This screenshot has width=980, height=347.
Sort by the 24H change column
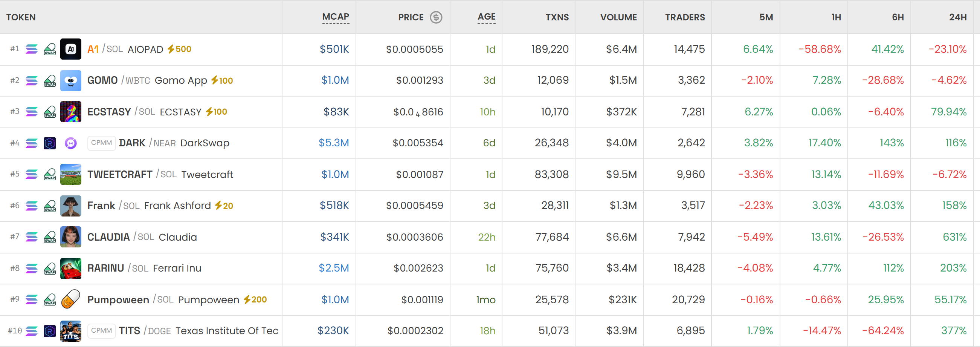tap(957, 17)
